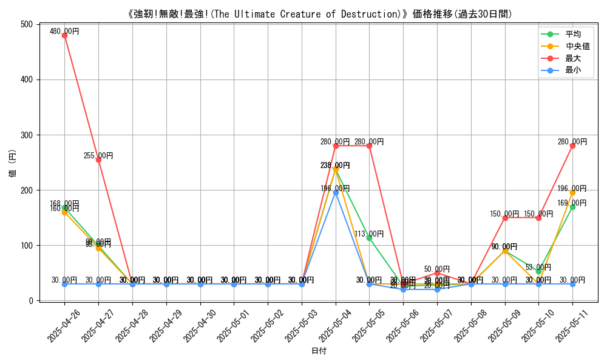
Task: Click the orange median point on 2025-05-11
Action: (x=572, y=193)
